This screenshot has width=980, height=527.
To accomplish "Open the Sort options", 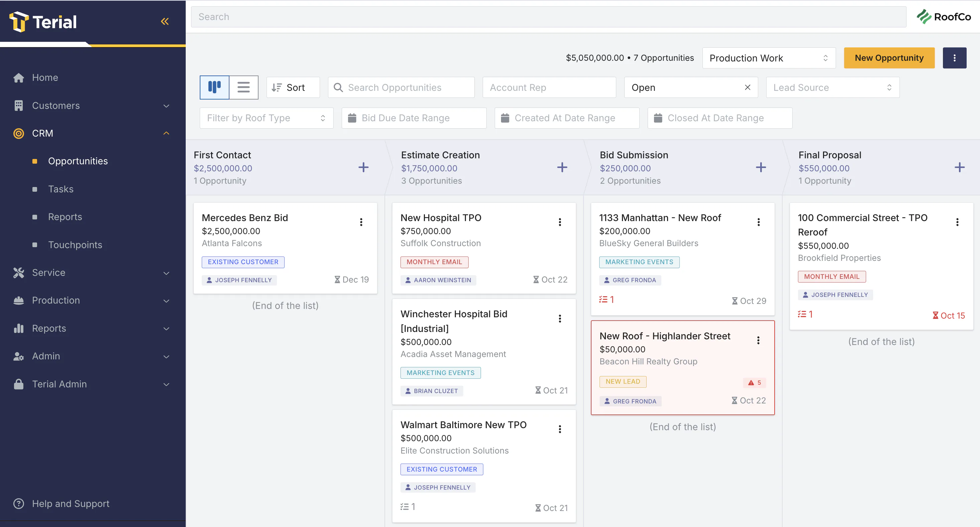I will [293, 87].
